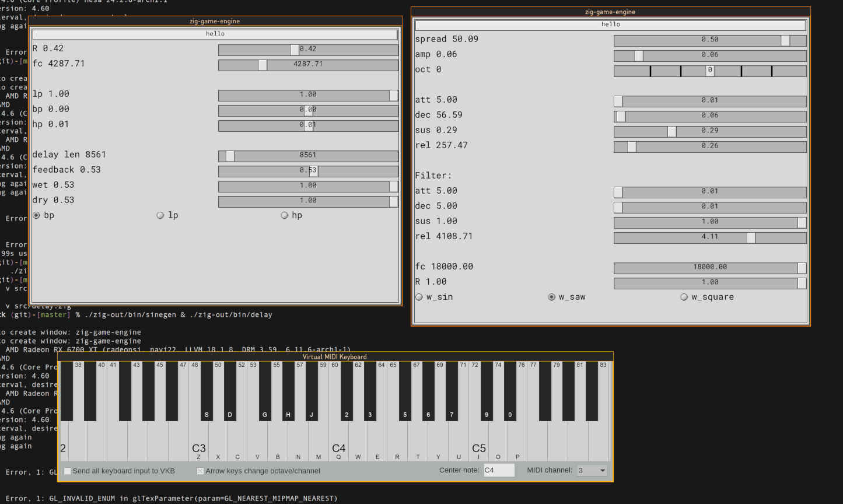
Task: Click the hp 0.01 slider
Action: click(308, 125)
